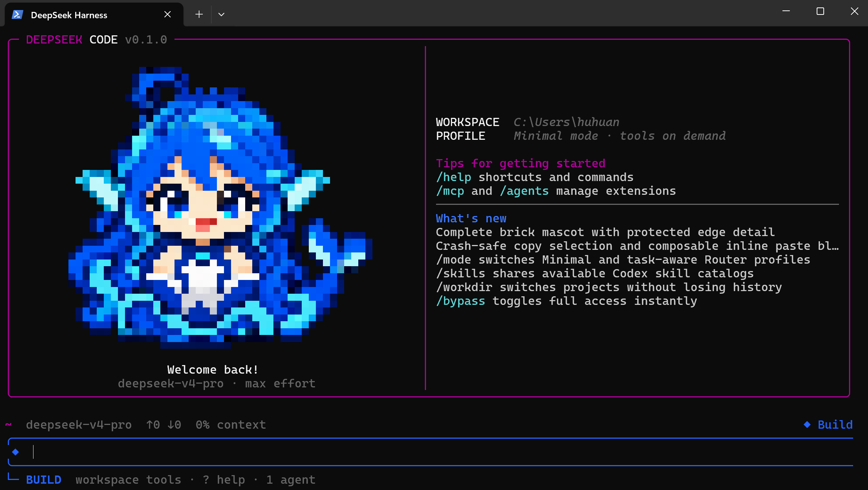Open a new terminal tab
This screenshot has height=490, width=868.
(x=199, y=14)
